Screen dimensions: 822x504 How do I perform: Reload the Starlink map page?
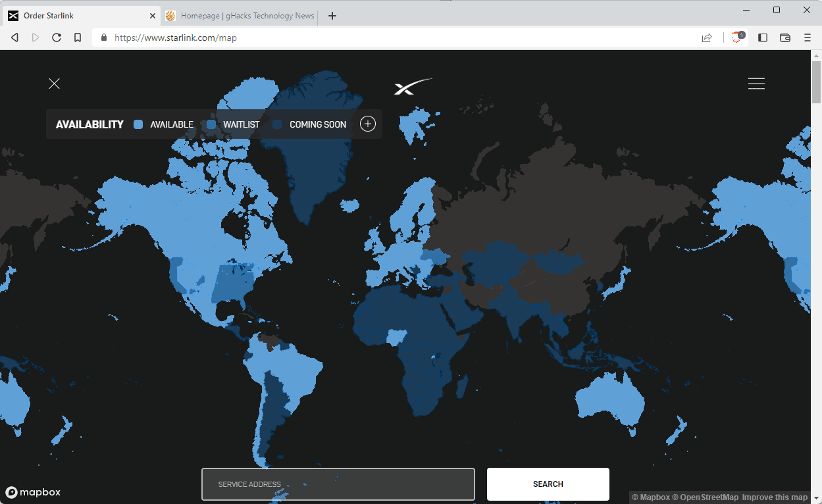[x=57, y=38]
